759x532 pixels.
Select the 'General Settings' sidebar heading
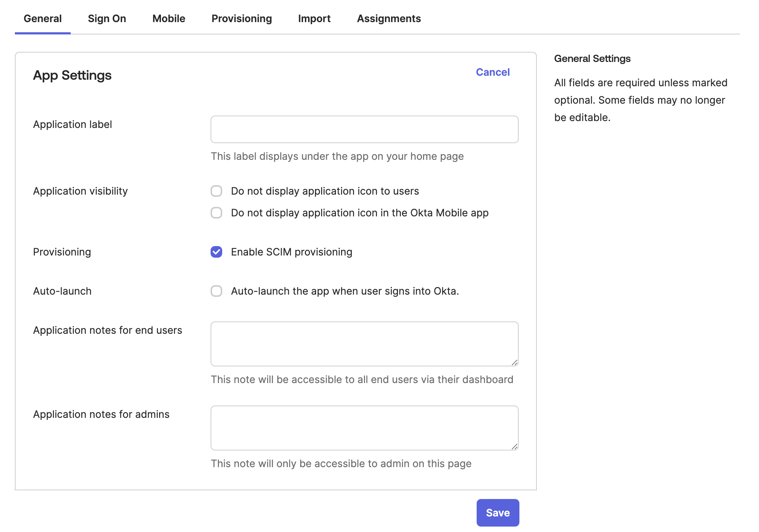pyautogui.click(x=592, y=59)
